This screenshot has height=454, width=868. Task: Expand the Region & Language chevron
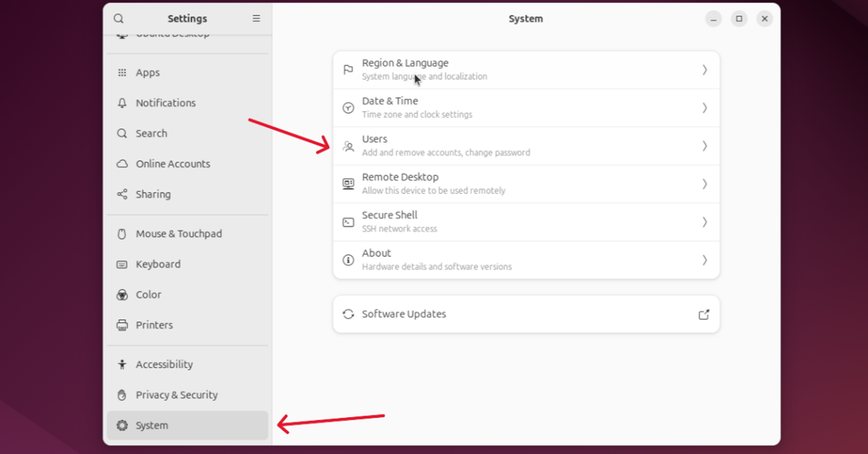704,70
